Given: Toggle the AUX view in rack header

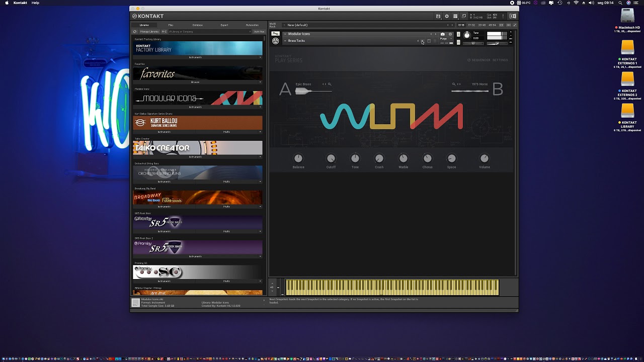Looking at the screenshot, I should click(509, 25).
